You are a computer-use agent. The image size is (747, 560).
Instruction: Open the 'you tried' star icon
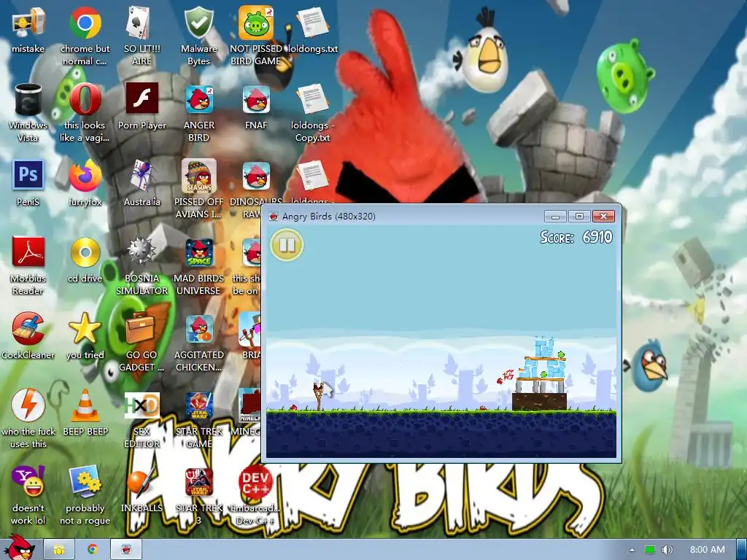85,329
